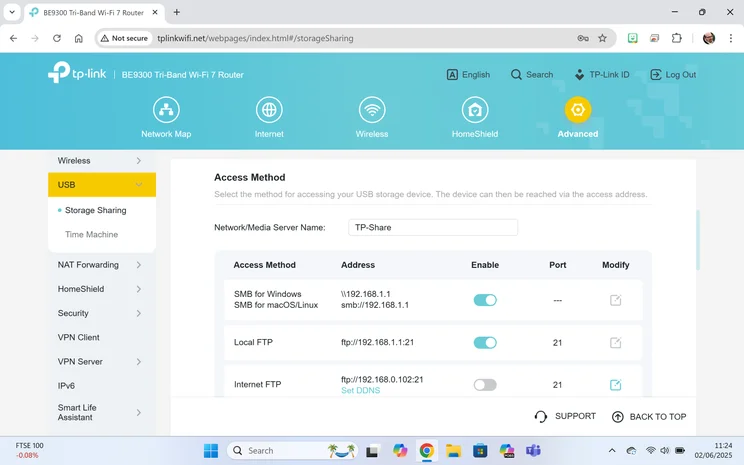Image resolution: width=744 pixels, height=465 pixels.
Task: Open the HomeShield icon
Action: [x=475, y=110]
